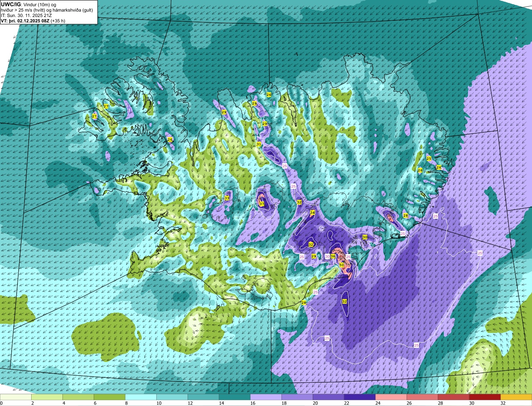
Task: Pick the 10–12 m/s turquoise swatch
Action: click(172, 397)
